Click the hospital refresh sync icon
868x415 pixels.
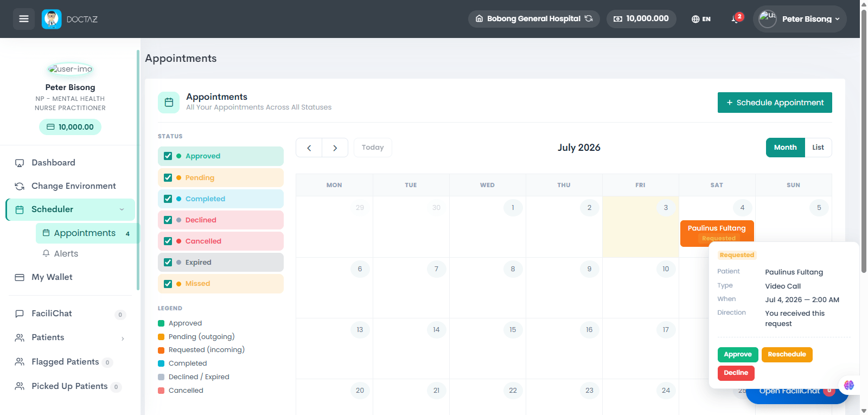coord(589,18)
